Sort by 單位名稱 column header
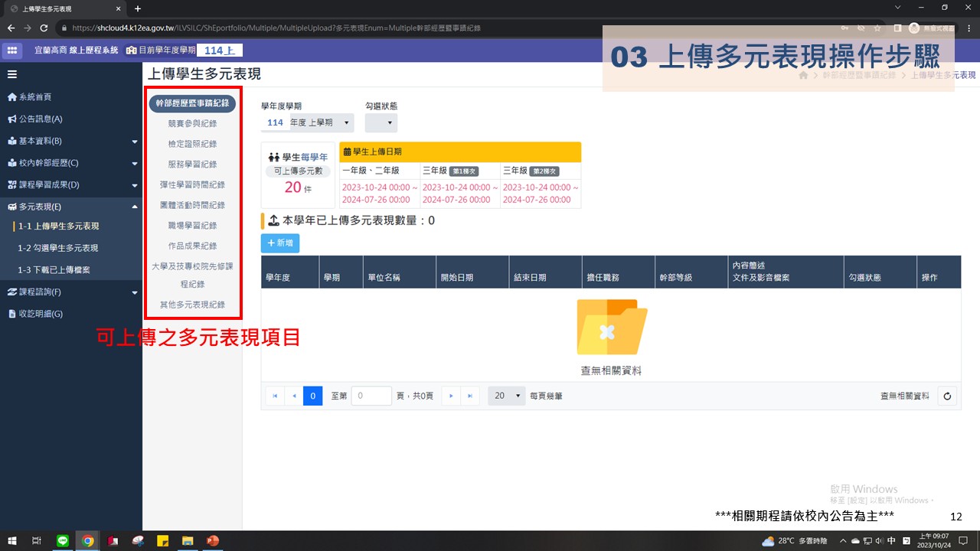Viewport: 980px width, 551px height. pyautogui.click(x=398, y=272)
